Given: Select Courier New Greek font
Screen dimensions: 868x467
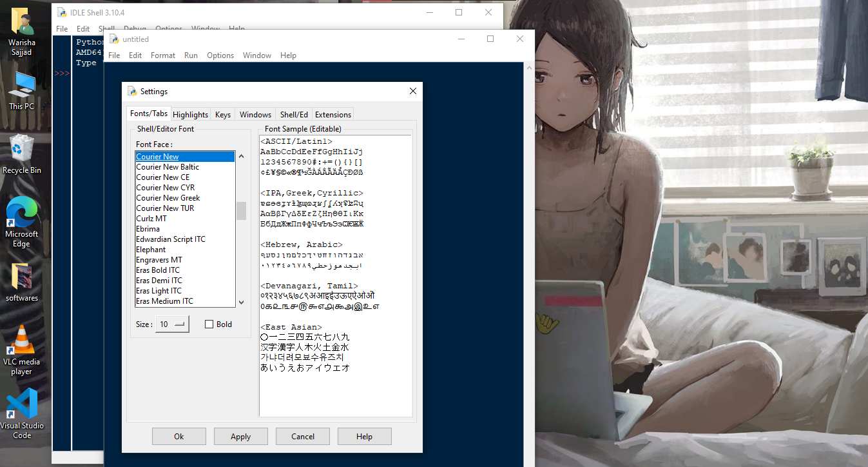Looking at the screenshot, I should [186, 198].
